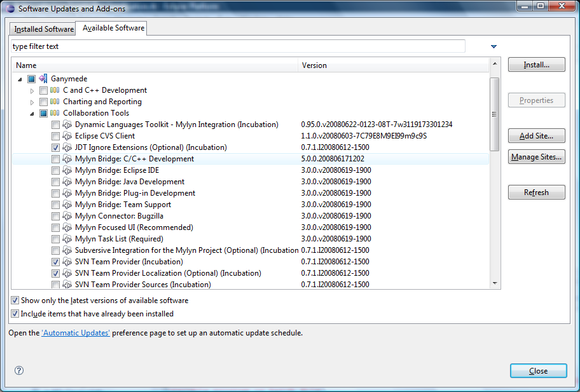Click the JDT Ignore Extensions feature icon
Viewport: 580px width, 392px height.
[67, 147]
